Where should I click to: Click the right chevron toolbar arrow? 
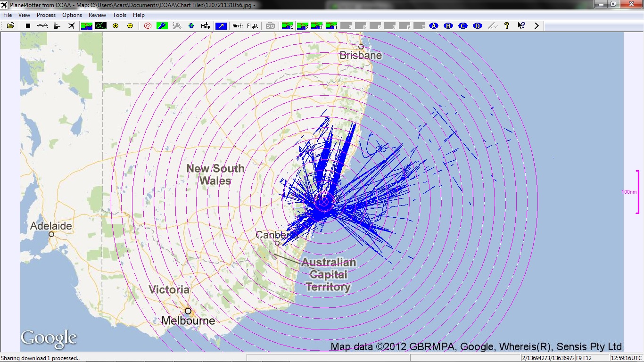537,26
